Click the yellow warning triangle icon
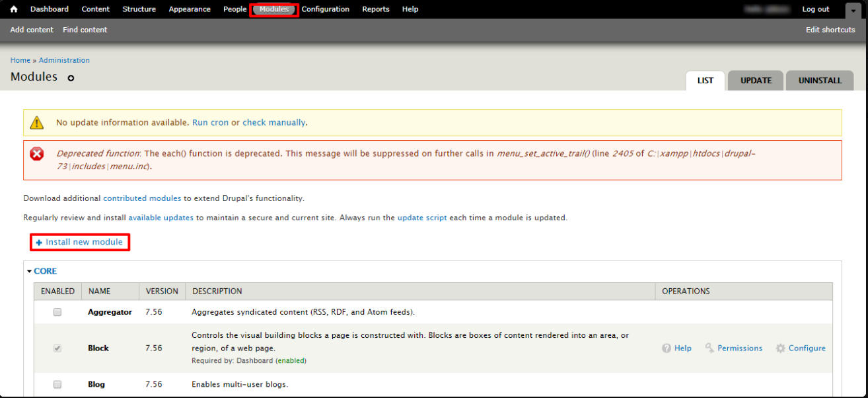This screenshot has width=868, height=398. click(x=37, y=122)
